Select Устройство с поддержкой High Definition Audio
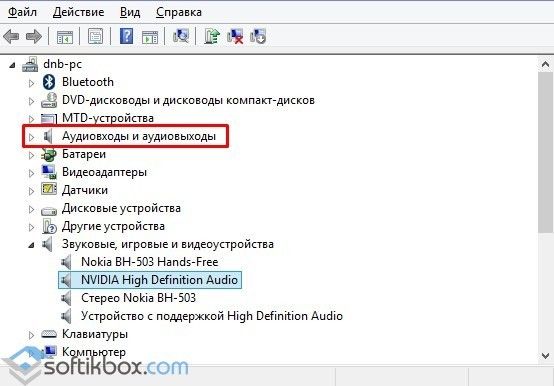Viewport: 554px width, 386px height. click(212, 316)
